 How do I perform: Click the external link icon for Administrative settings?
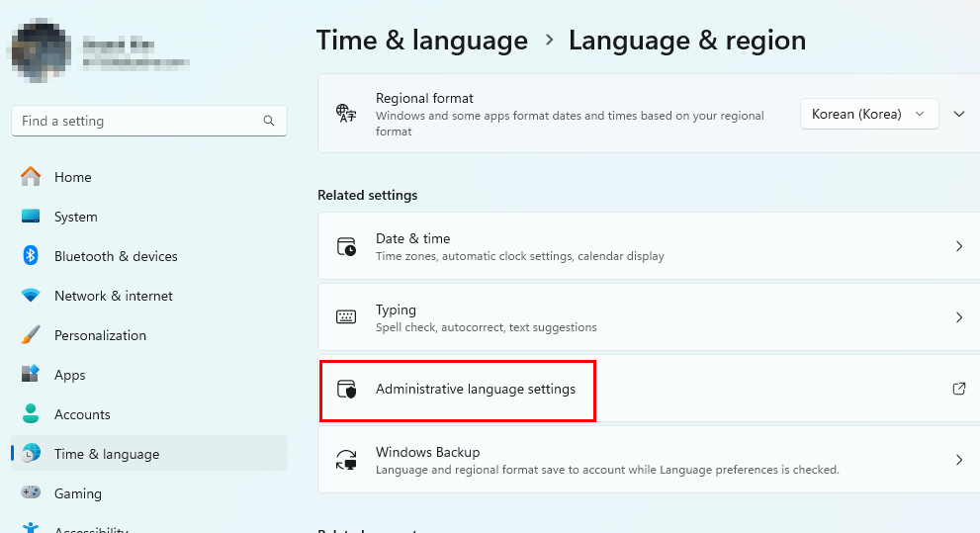click(959, 389)
